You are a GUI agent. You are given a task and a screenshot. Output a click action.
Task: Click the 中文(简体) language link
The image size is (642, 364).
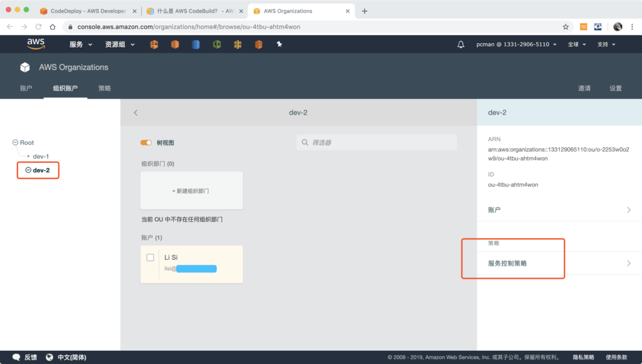tap(71, 357)
